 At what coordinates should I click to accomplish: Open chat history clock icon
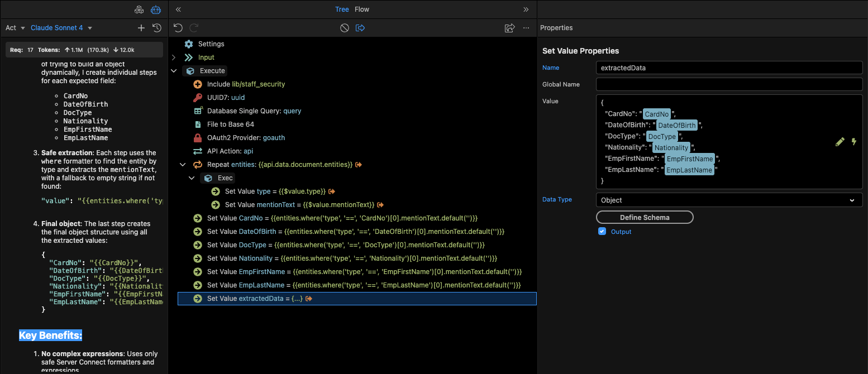pyautogui.click(x=157, y=28)
